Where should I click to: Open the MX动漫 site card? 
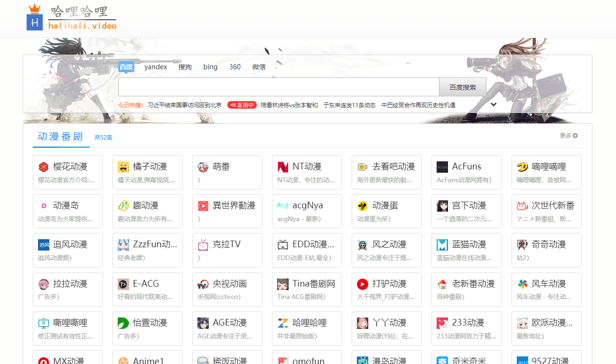(x=68, y=357)
